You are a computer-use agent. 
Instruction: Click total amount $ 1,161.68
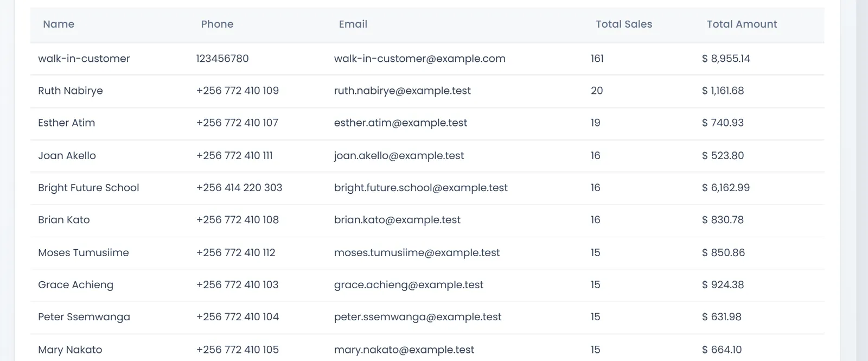[x=723, y=91]
